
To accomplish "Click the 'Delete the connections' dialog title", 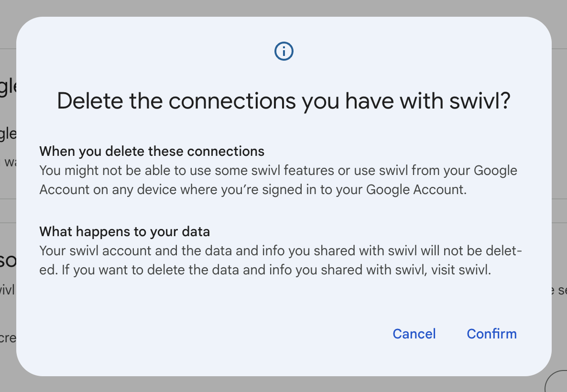I will coord(283,101).
